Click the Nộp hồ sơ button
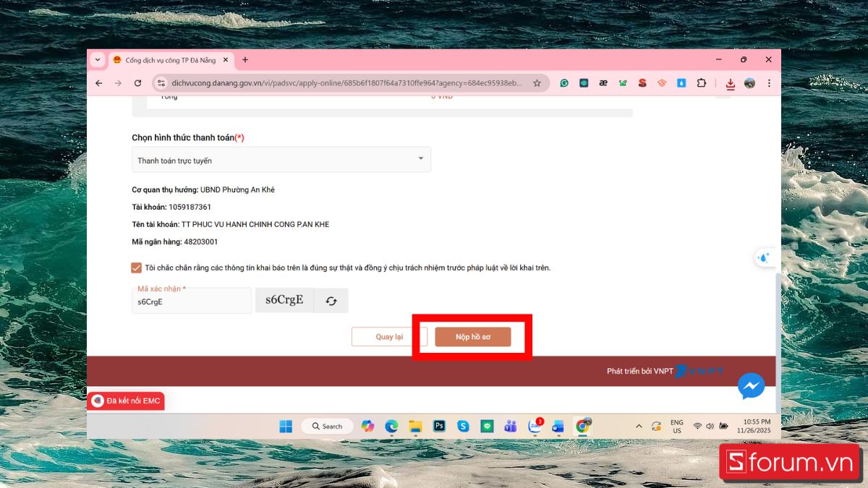Viewport: 868px width, 488px height. (x=472, y=336)
